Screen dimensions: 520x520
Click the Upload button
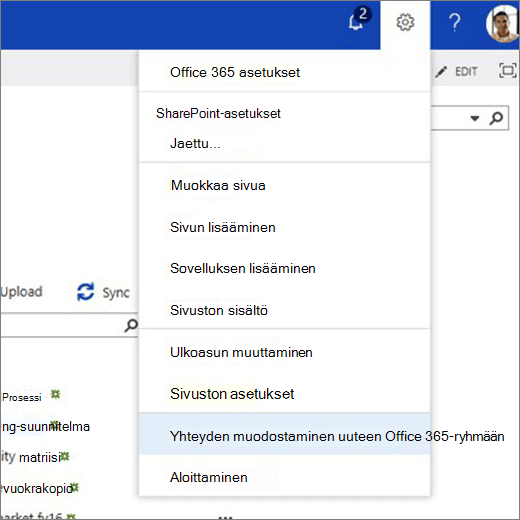pyautogui.click(x=22, y=292)
